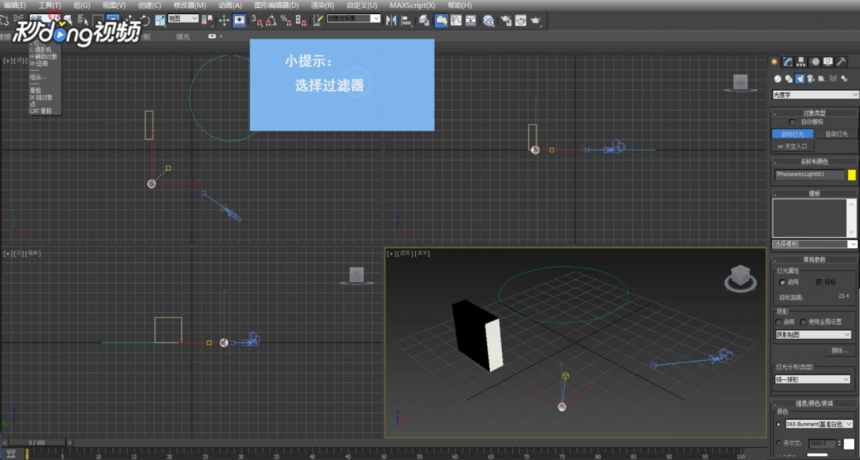This screenshot has height=460, width=860.
Task: Open the 光度学 light type dropdown
Action: (815, 95)
